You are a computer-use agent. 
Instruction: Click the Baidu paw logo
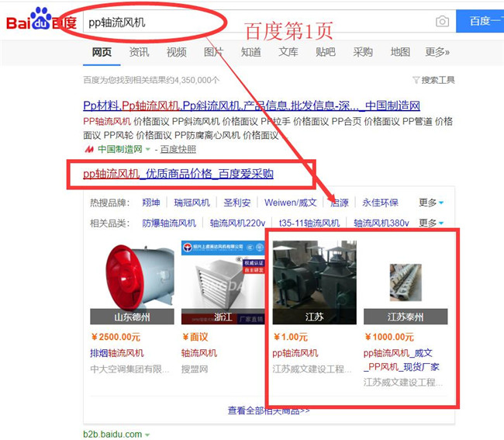[x=40, y=18]
